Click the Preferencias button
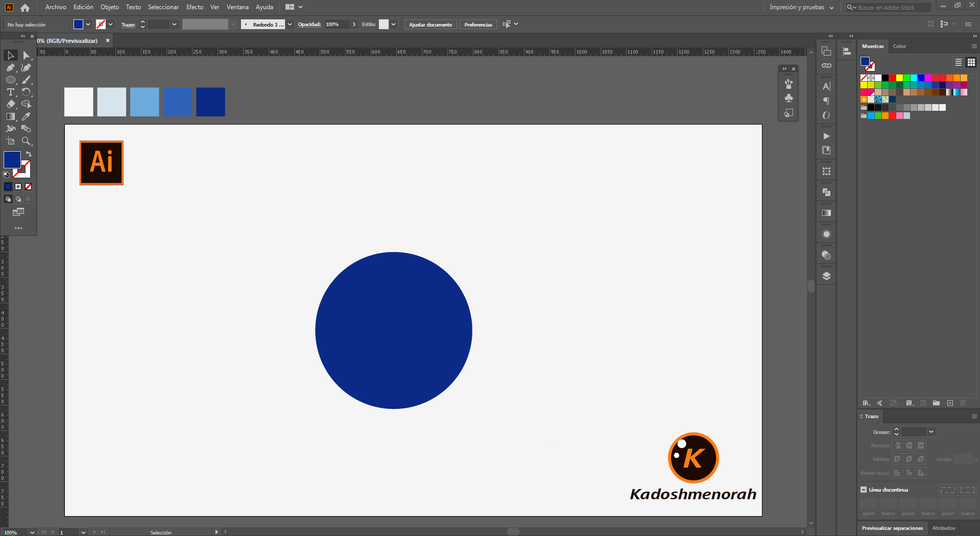Screen dimensions: 980x536 click(x=479, y=25)
